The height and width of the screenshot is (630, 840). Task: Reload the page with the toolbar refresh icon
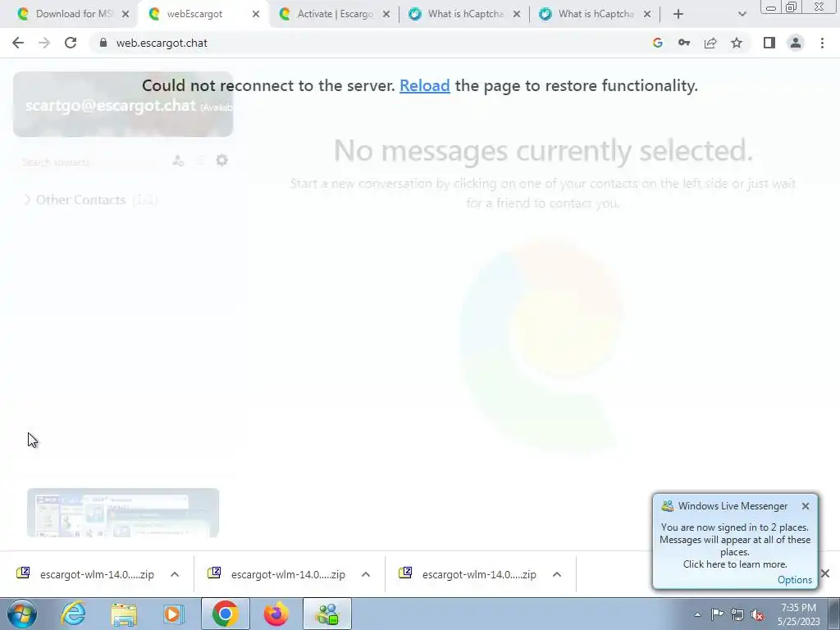(x=71, y=43)
